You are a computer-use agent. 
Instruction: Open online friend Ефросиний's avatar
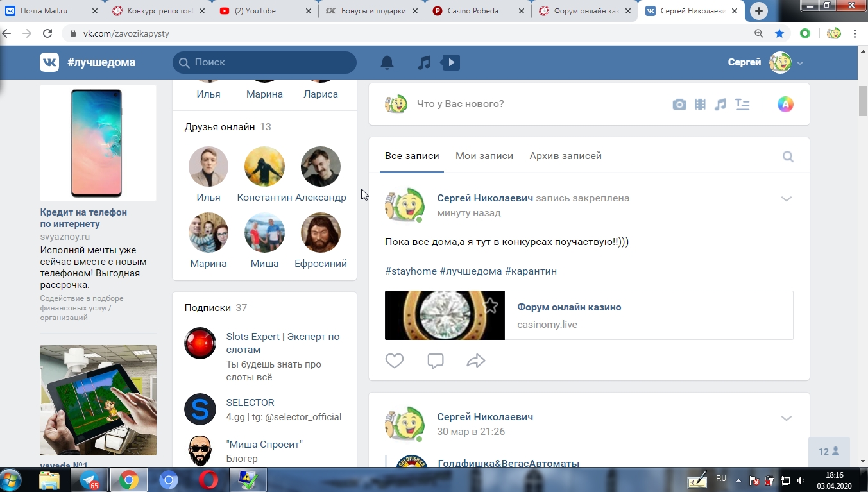coord(321,232)
